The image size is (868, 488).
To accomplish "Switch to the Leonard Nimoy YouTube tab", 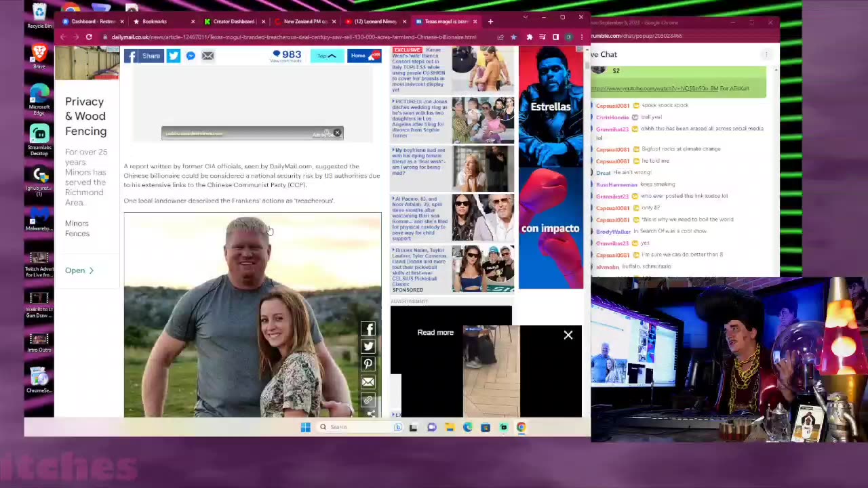I will [x=374, y=22].
